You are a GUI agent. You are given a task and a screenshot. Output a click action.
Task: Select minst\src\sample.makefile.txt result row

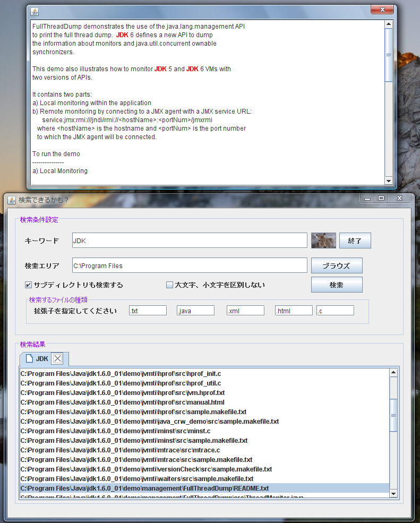[204, 441]
